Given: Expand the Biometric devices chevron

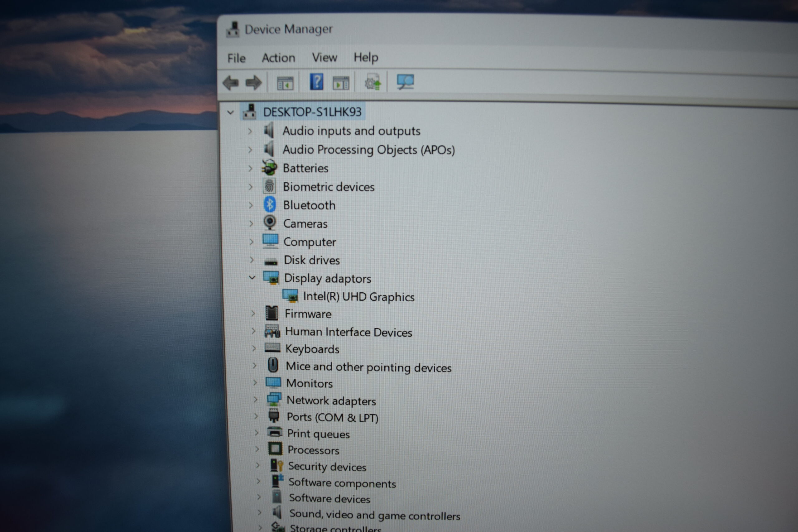Looking at the screenshot, I should click(251, 187).
